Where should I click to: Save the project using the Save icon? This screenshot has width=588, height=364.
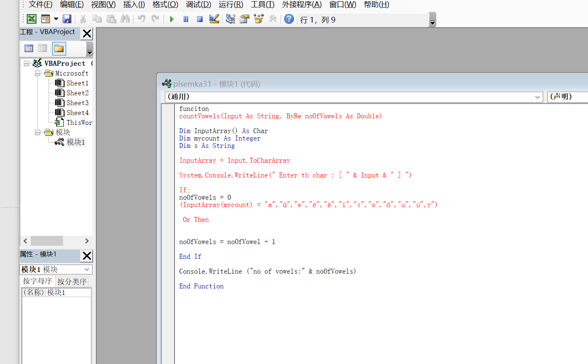(x=67, y=19)
